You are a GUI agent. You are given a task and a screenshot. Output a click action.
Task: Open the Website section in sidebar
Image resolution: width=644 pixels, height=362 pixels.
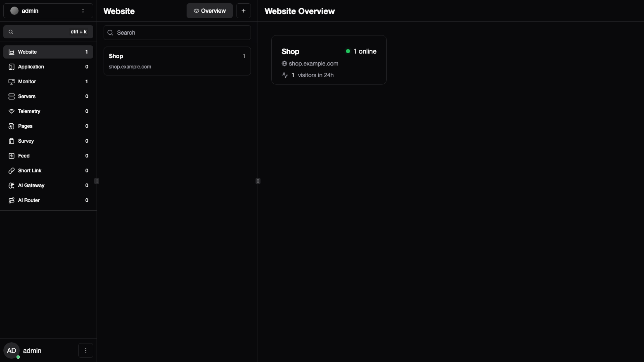pos(48,52)
